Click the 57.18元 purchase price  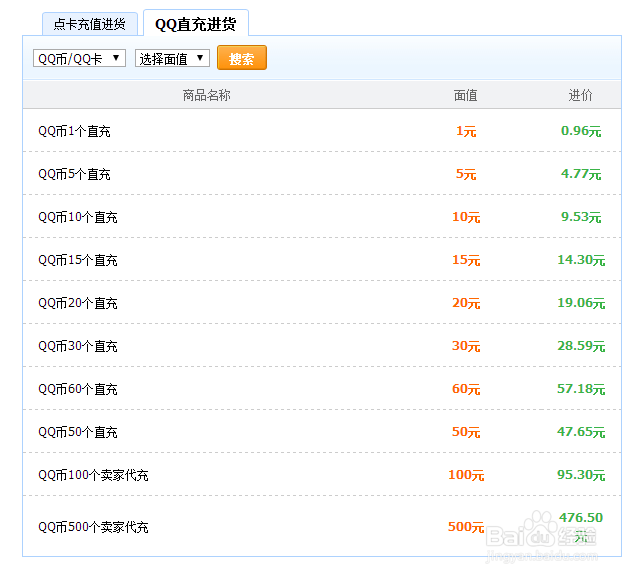[581, 389]
